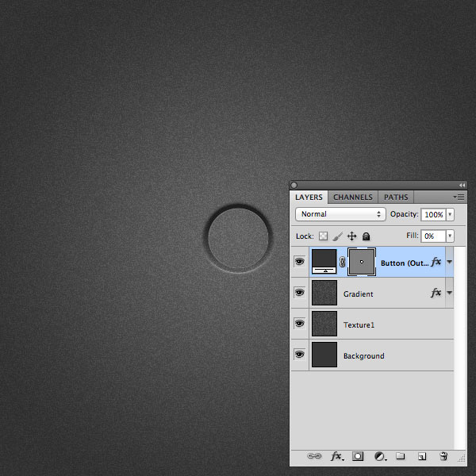Open the Opacity slider dropdown arrow

point(450,214)
